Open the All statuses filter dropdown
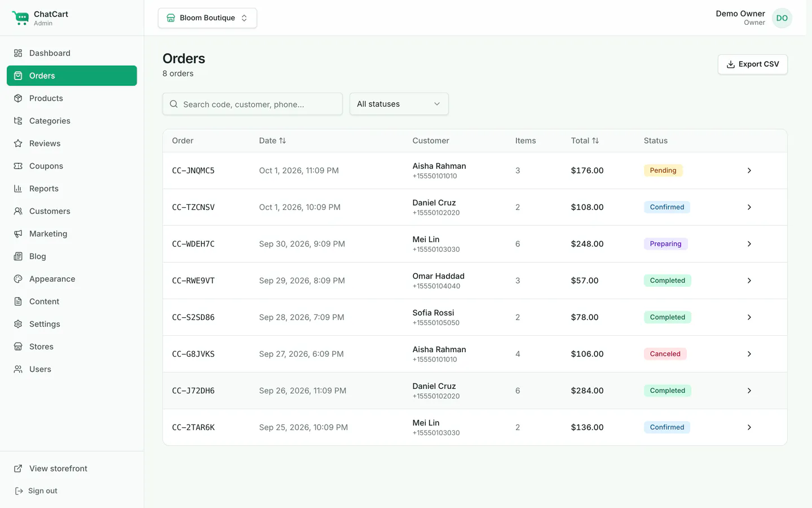 click(x=399, y=104)
